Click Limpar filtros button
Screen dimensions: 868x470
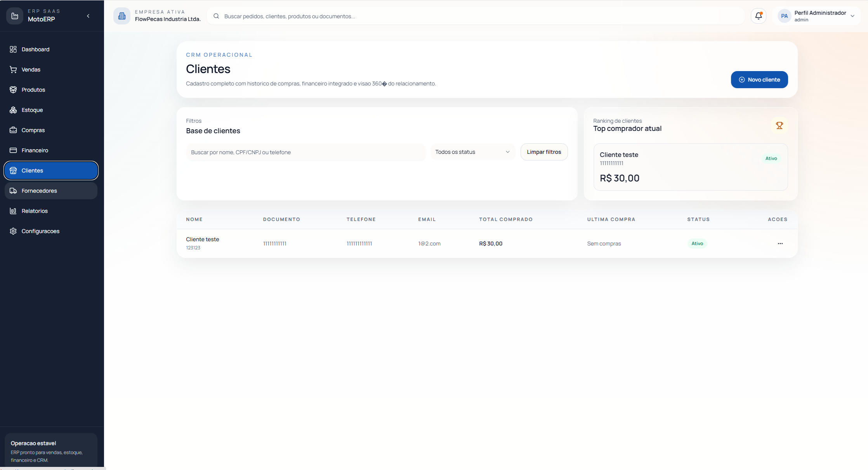tap(544, 152)
